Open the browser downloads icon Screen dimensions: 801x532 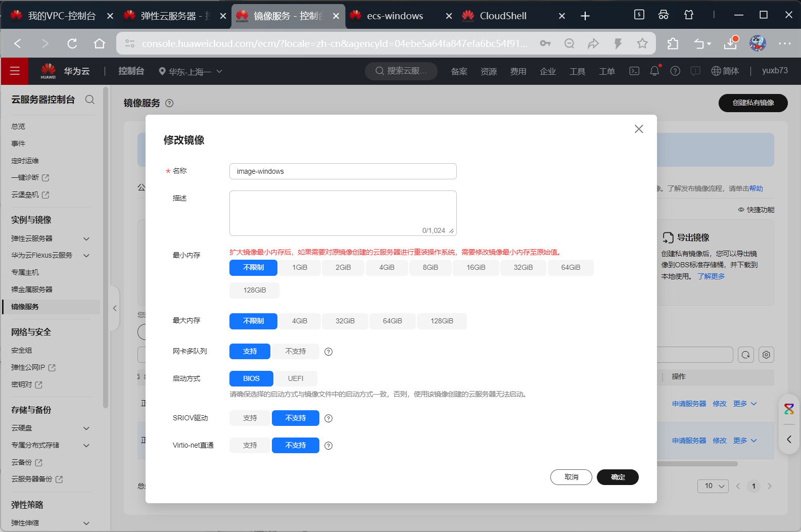(x=731, y=43)
